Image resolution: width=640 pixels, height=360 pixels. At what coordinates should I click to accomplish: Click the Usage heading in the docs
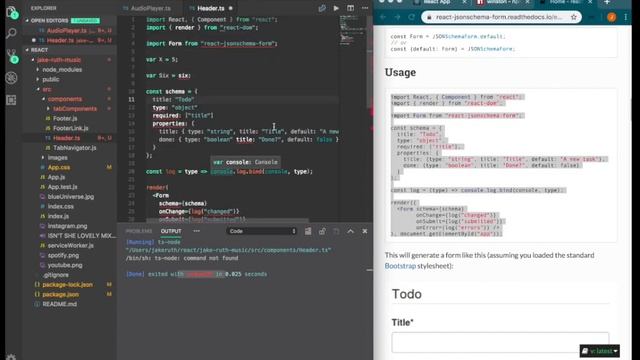coord(400,72)
